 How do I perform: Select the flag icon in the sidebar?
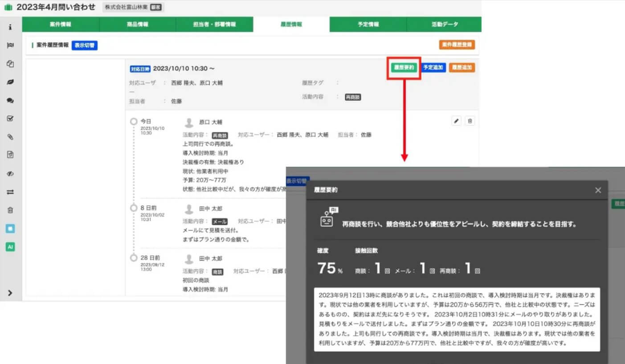10,45
